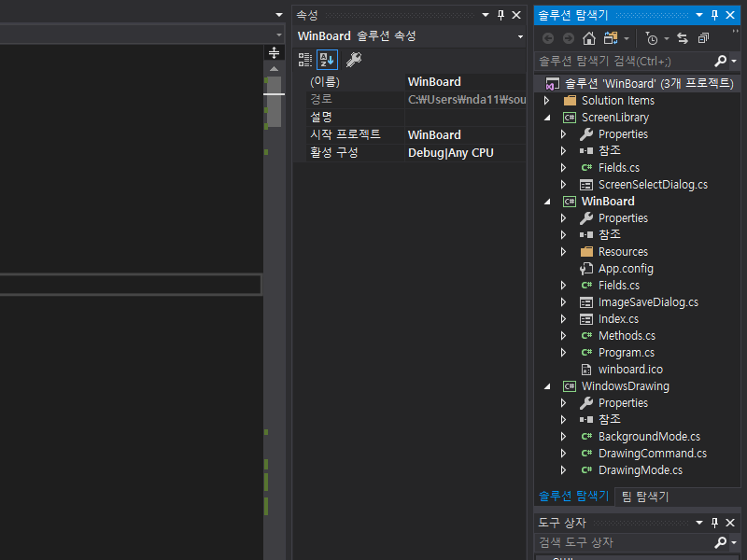Click the Sync with Active Document icon
Viewport: 747px width, 560px height.
[x=683, y=38]
